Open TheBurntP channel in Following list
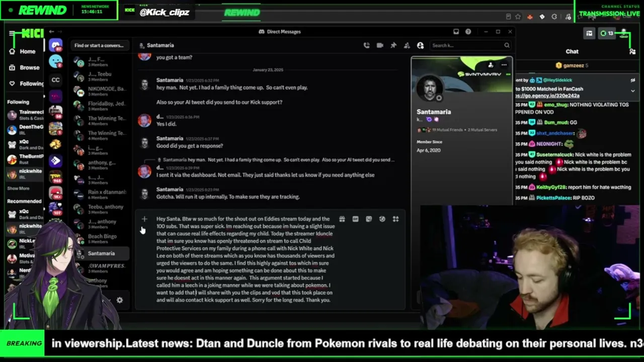 click(x=26, y=159)
